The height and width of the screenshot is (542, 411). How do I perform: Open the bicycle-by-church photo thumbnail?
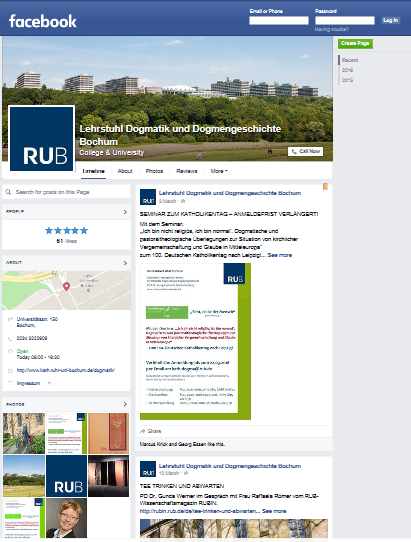coord(24,433)
